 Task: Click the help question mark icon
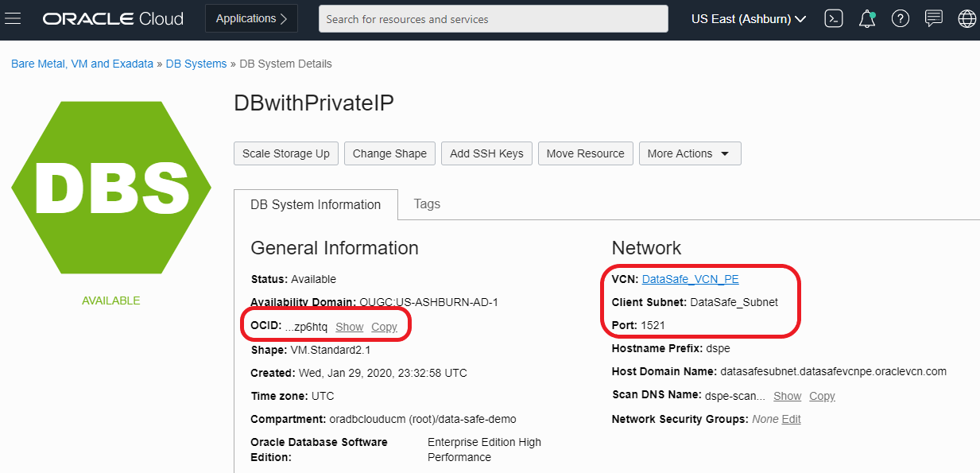click(900, 18)
